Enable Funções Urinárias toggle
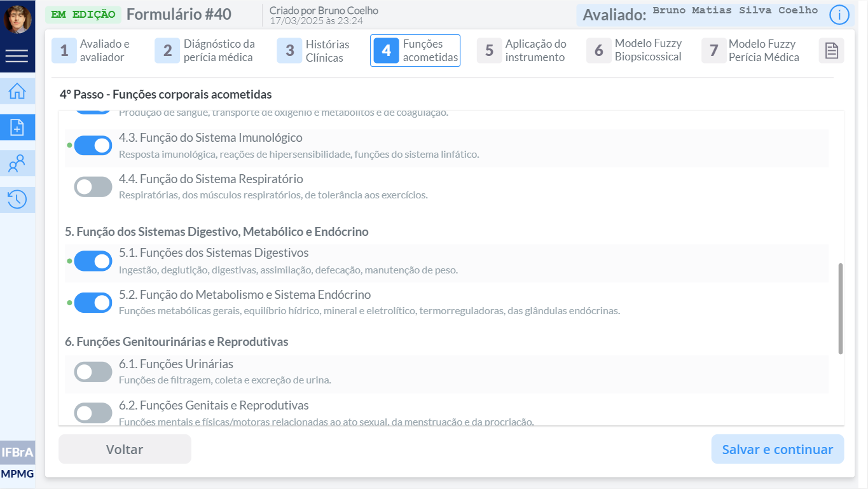 coord(93,372)
